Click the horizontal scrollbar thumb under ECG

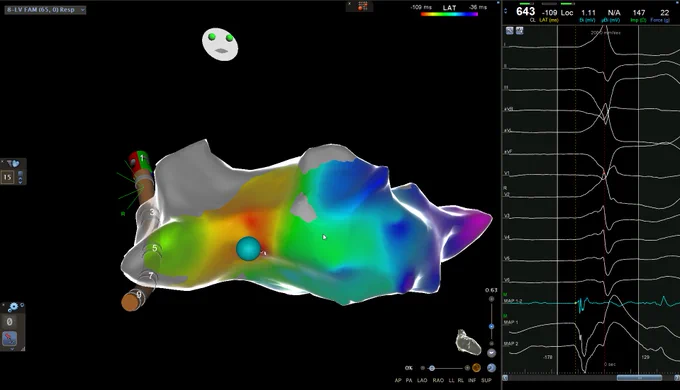point(639,378)
